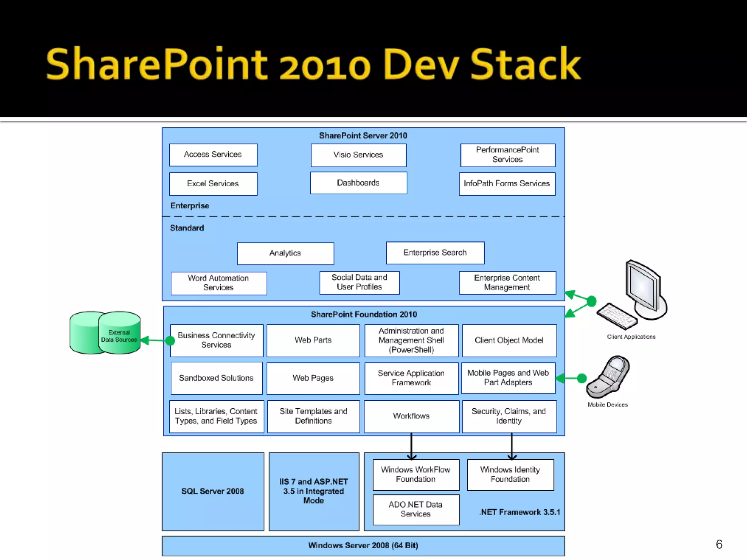Click the Mobile Devices phone icon
This screenshot has height=560, width=747.
click(x=608, y=377)
